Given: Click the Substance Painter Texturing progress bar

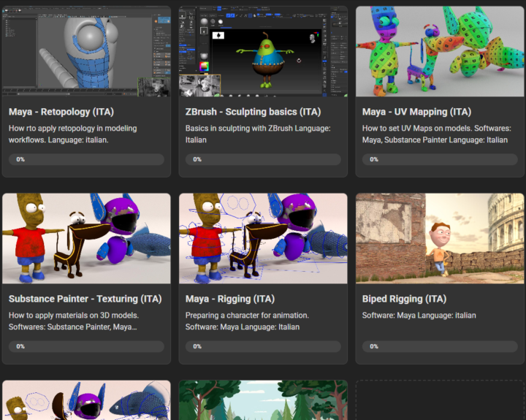Looking at the screenshot, I should pyautogui.click(x=86, y=346).
